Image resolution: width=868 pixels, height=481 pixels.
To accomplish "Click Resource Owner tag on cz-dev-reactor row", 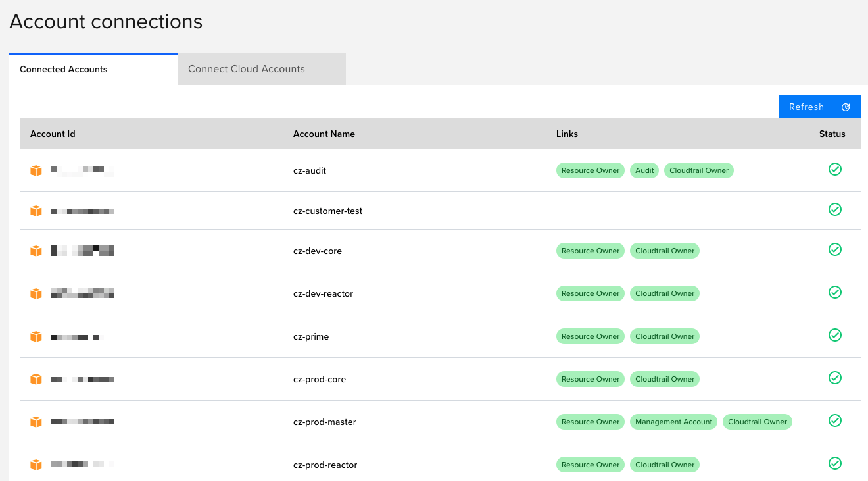I will tap(591, 293).
